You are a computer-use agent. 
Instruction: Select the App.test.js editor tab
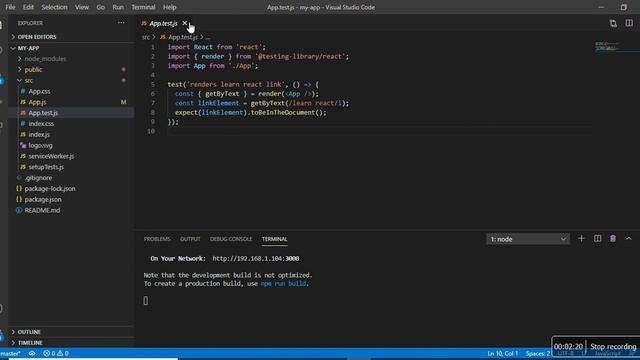(x=163, y=23)
